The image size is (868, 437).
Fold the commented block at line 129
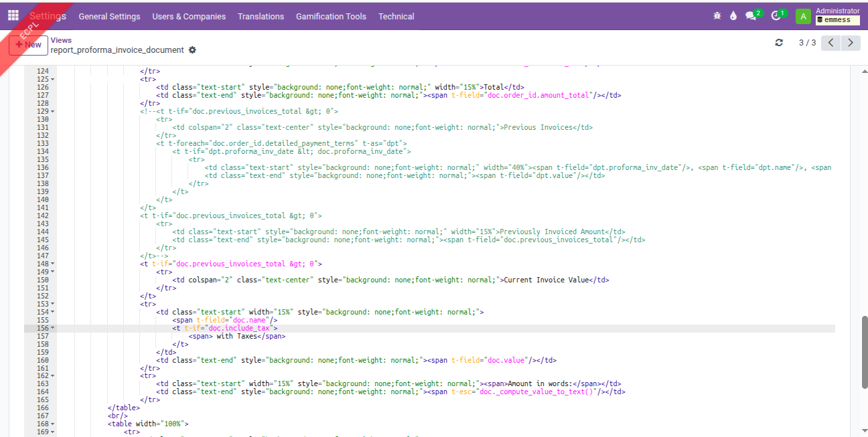click(53, 112)
